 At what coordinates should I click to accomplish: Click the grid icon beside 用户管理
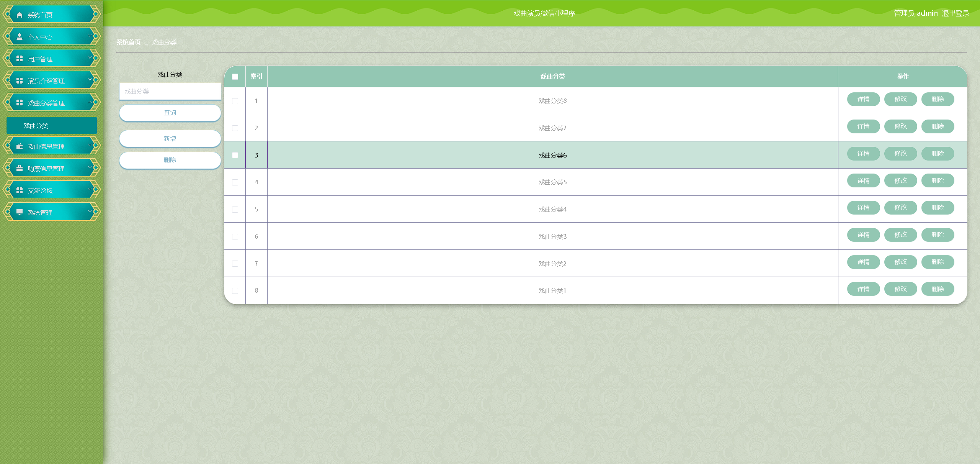pyautogui.click(x=20, y=59)
